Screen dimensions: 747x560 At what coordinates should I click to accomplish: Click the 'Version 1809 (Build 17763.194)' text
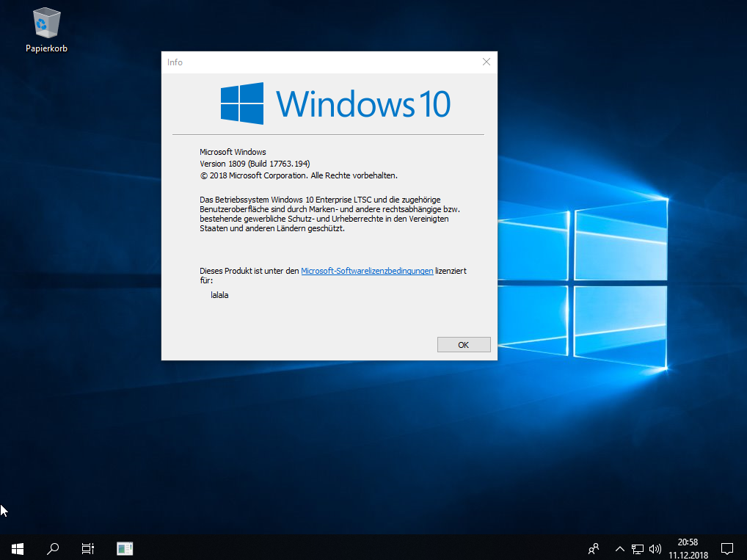pyautogui.click(x=255, y=164)
